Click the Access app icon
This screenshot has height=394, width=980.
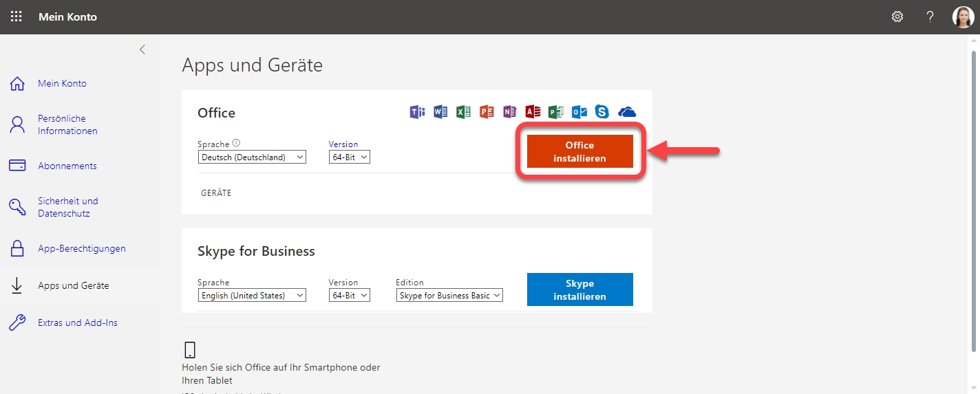pos(533,112)
